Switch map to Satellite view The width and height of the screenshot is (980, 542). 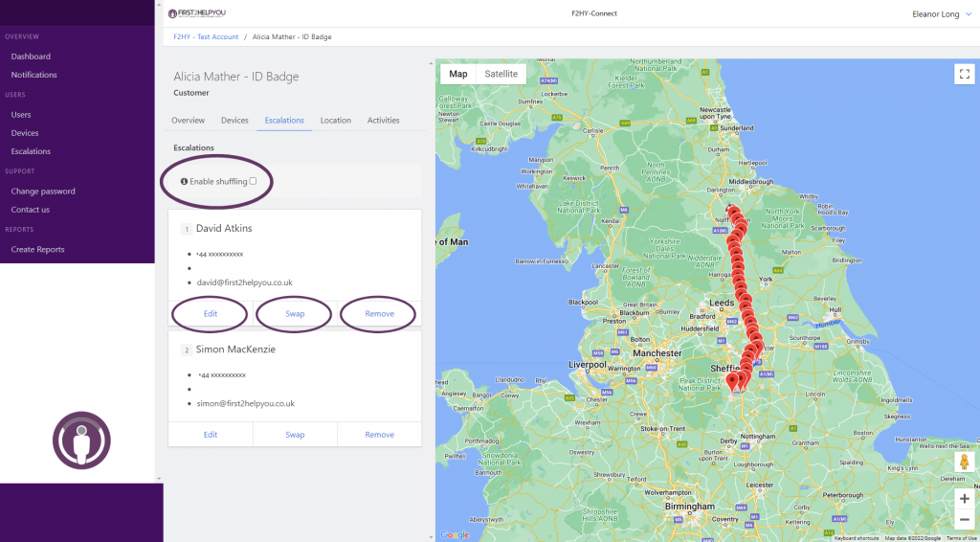coord(501,74)
